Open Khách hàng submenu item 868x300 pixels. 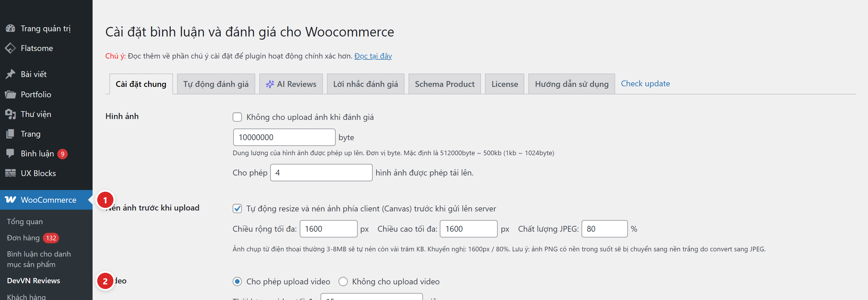coord(26,297)
